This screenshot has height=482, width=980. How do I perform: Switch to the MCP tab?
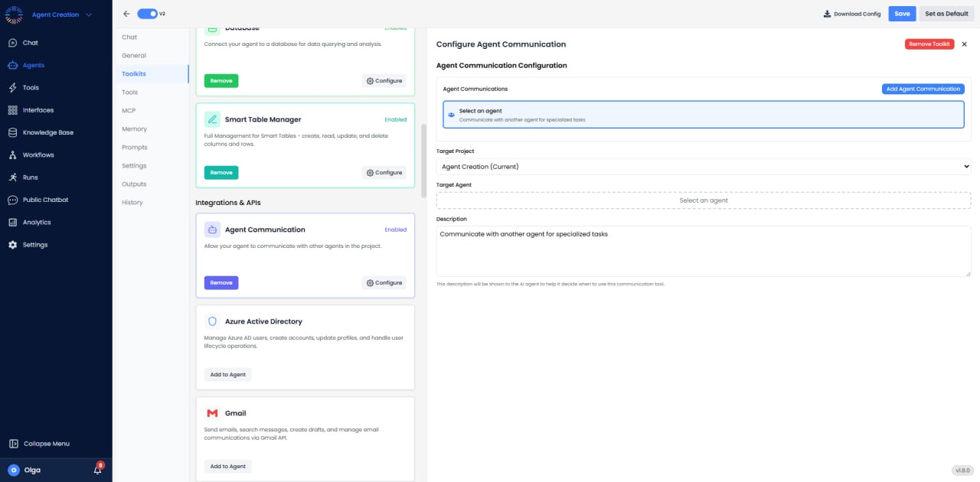[x=129, y=110]
